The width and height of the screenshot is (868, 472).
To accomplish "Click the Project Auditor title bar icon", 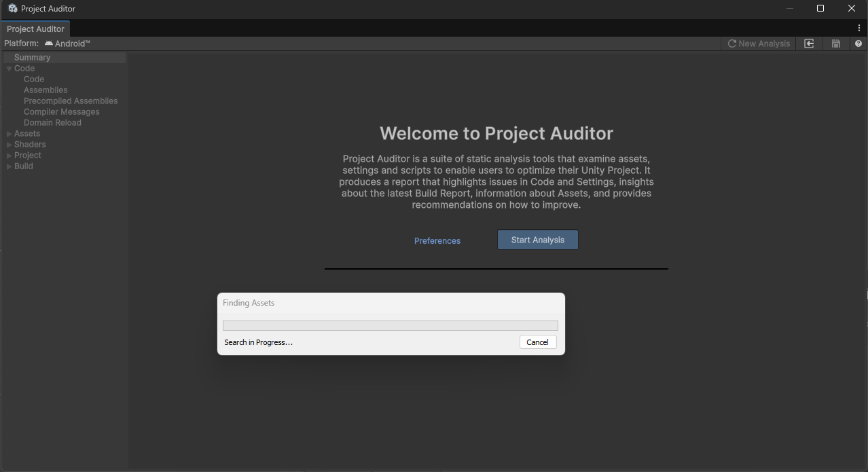I will tap(12, 8).
